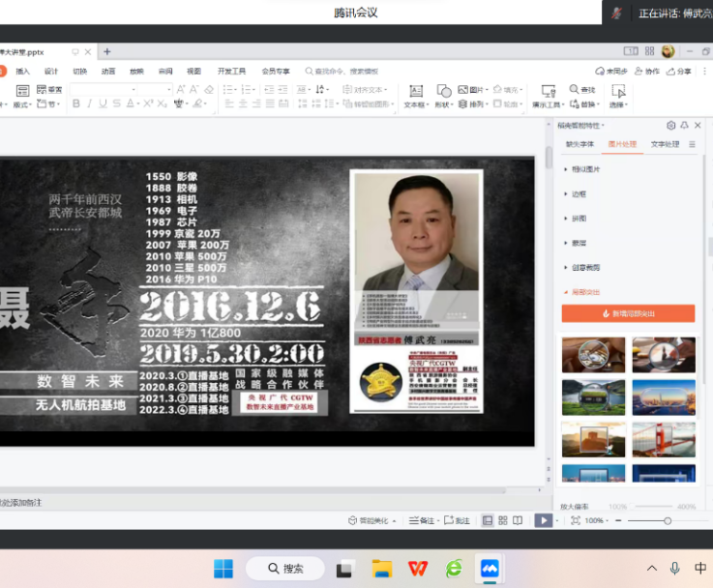713x588 pixels.
Task: Expand the 拼图 section
Action: pos(581,219)
